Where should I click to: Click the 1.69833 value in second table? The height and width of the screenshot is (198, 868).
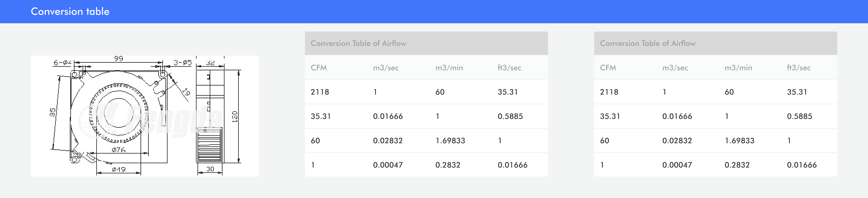coord(739,140)
